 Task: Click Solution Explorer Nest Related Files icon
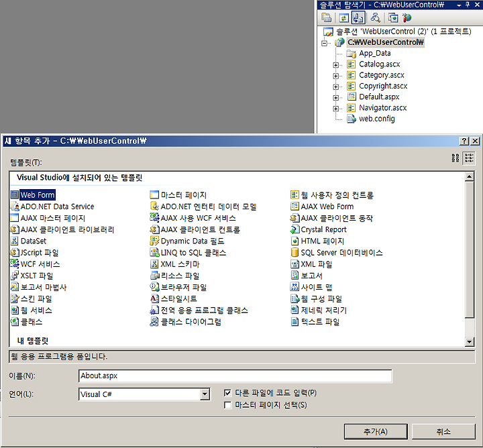pos(358,18)
